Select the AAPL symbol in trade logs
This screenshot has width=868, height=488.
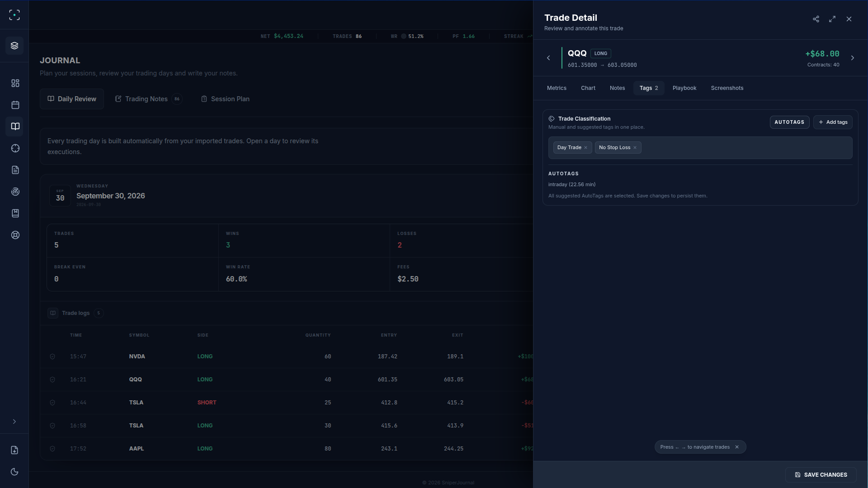[137, 449]
